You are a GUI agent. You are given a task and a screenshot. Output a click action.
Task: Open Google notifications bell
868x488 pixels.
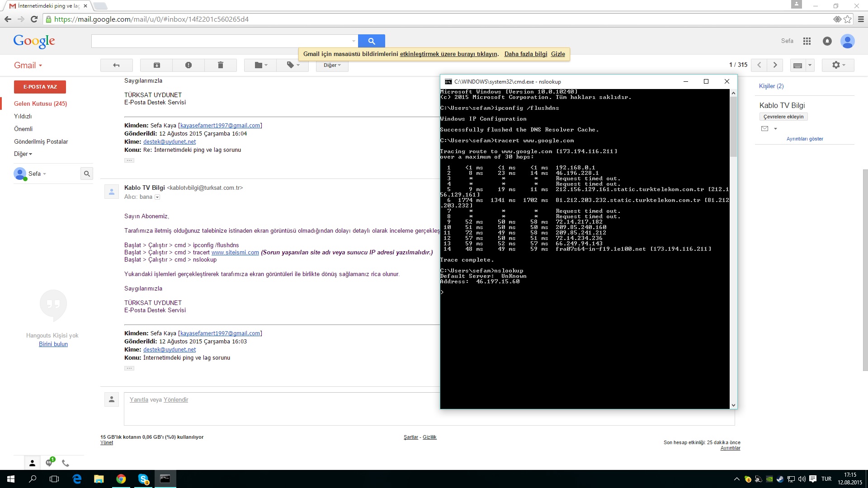click(827, 41)
